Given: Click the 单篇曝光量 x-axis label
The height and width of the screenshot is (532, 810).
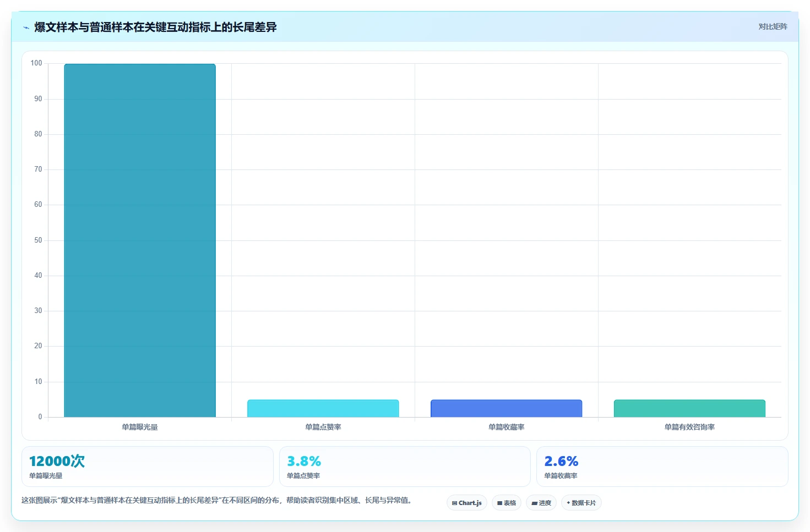Looking at the screenshot, I should pos(140,427).
